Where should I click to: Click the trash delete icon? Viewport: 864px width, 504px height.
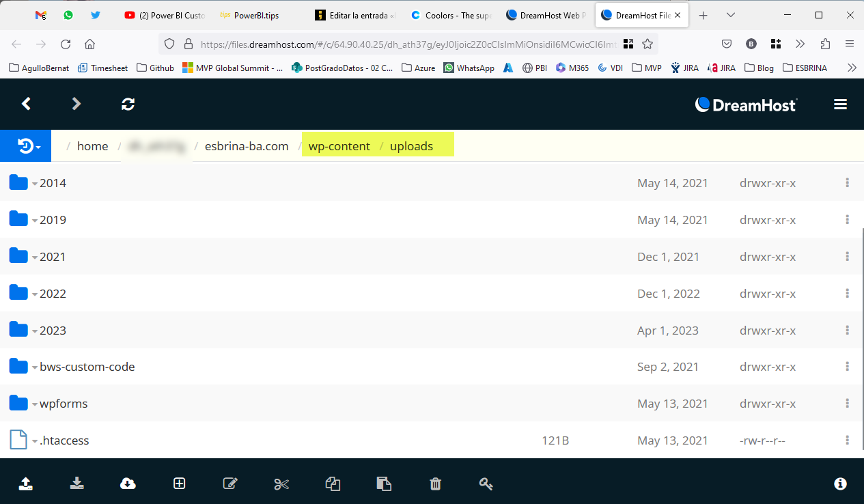pos(435,484)
